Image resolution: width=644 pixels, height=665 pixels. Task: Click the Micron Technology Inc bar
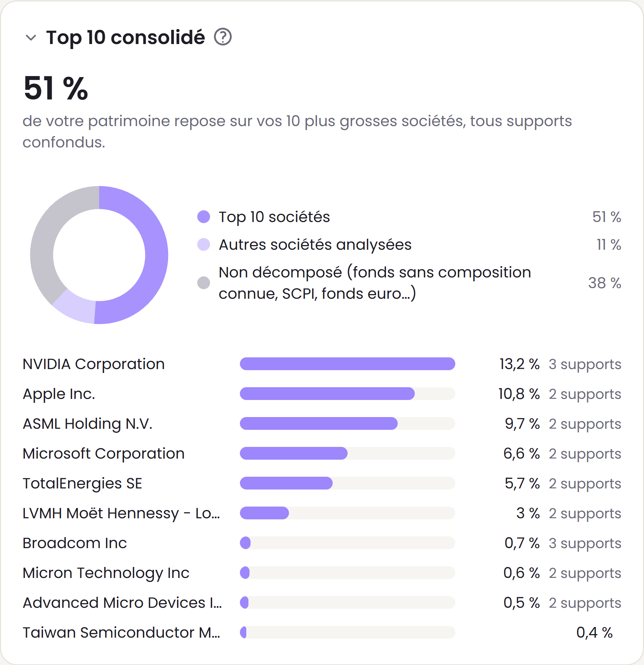348,573
